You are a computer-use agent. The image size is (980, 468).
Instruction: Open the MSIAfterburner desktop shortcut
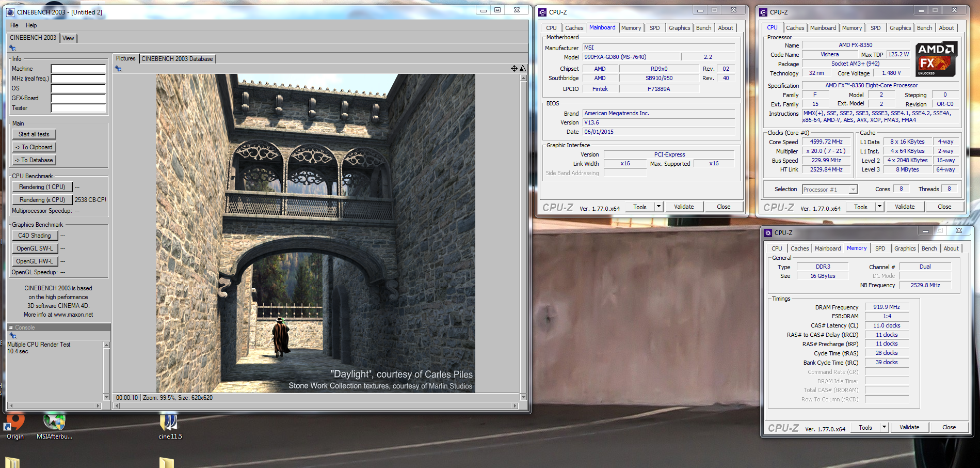click(x=54, y=426)
